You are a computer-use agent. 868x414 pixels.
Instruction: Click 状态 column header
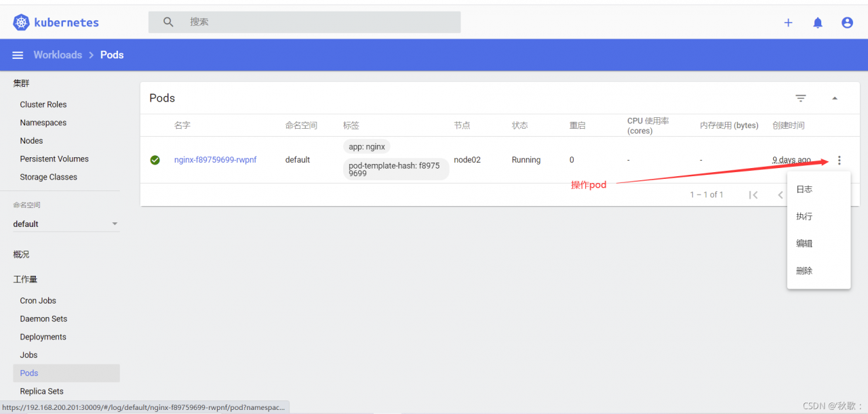point(520,125)
